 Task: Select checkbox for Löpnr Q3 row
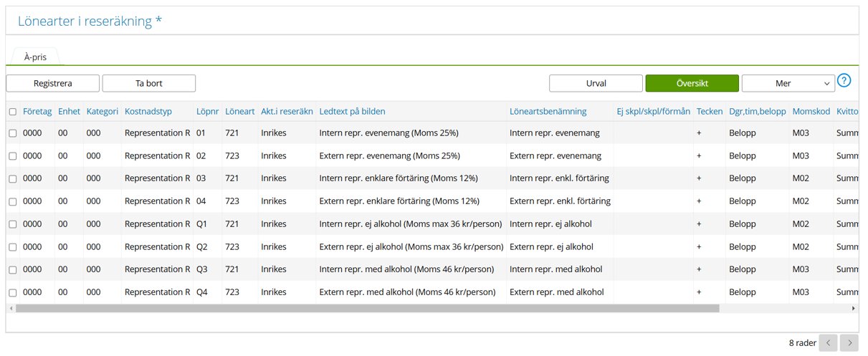(x=13, y=269)
